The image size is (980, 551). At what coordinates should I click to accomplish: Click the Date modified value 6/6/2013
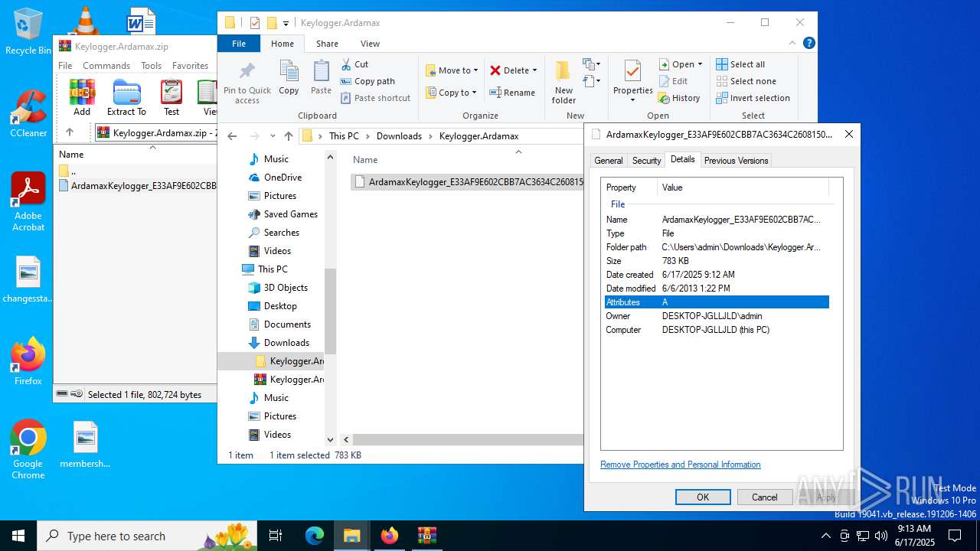coord(696,289)
